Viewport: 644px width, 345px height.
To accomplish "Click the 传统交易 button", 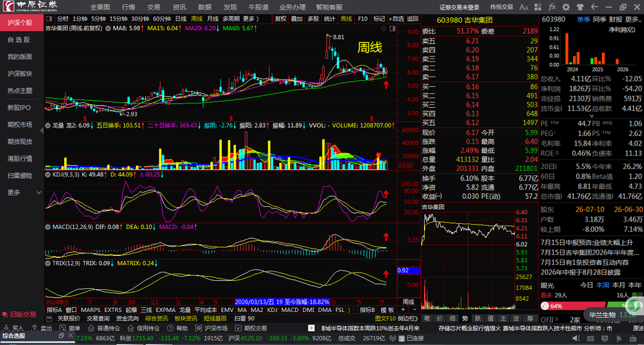I will click(501, 7).
